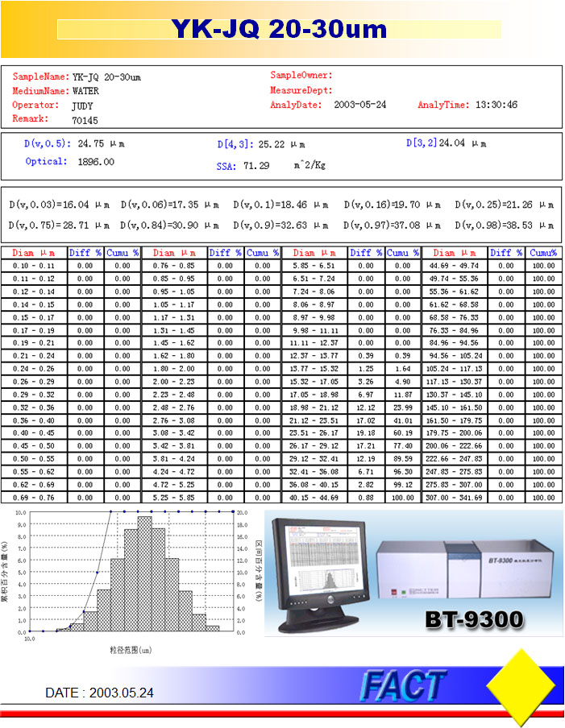This screenshot has height=728, width=565.
Task: Click the "12.37 - 13.77" diameter cell
Action: click(314, 356)
